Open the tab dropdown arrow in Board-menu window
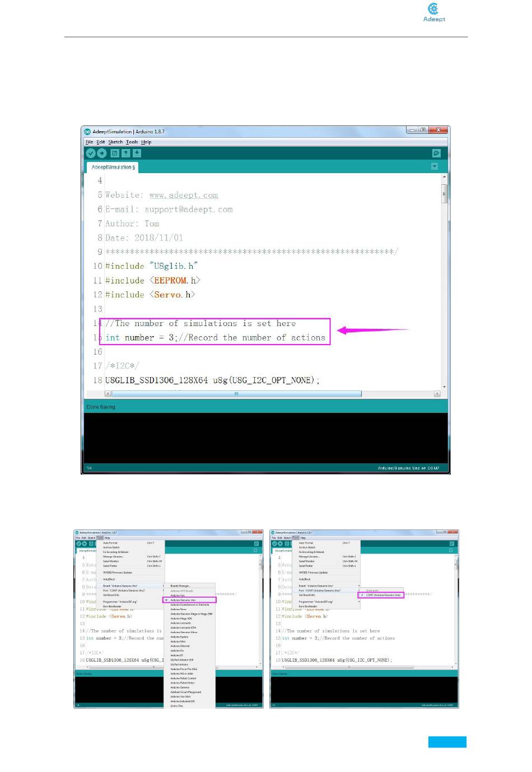This screenshot has height=772, width=532. click(x=255, y=550)
